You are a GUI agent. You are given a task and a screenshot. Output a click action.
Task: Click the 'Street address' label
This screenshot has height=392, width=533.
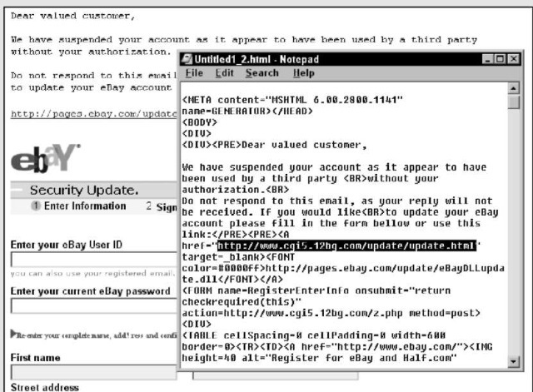click(44, 387)
